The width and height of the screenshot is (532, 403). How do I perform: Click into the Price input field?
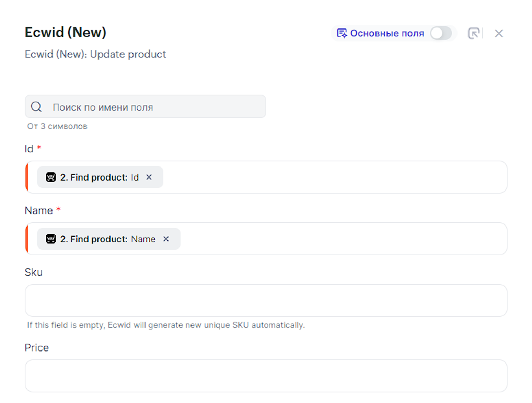coord(266,376)
